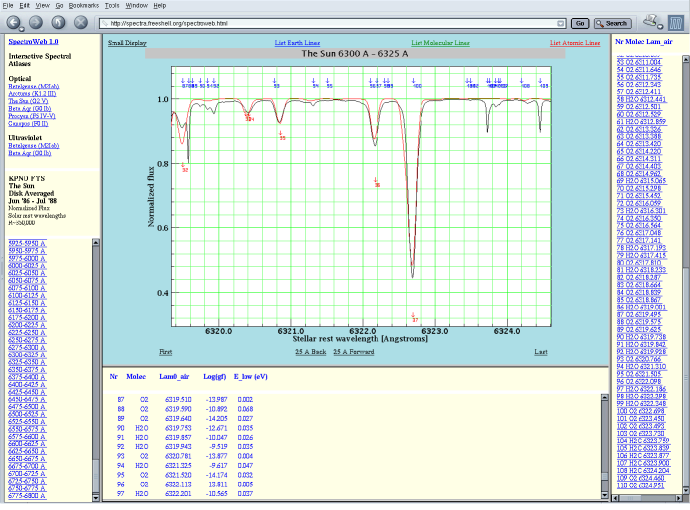Click the Print icon in toolbar
690x510 pixels.
tap(651, 21)
